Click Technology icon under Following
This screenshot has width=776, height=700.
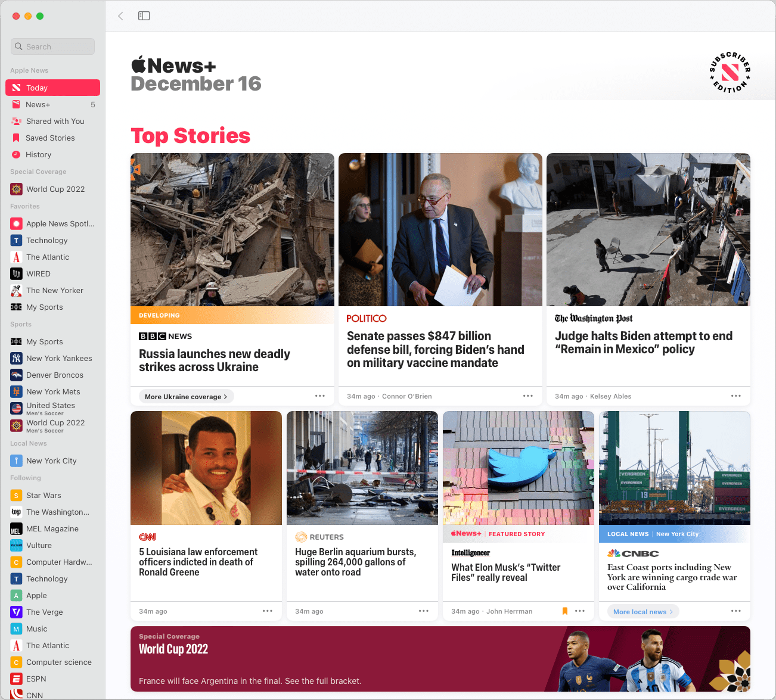(16, 578)
